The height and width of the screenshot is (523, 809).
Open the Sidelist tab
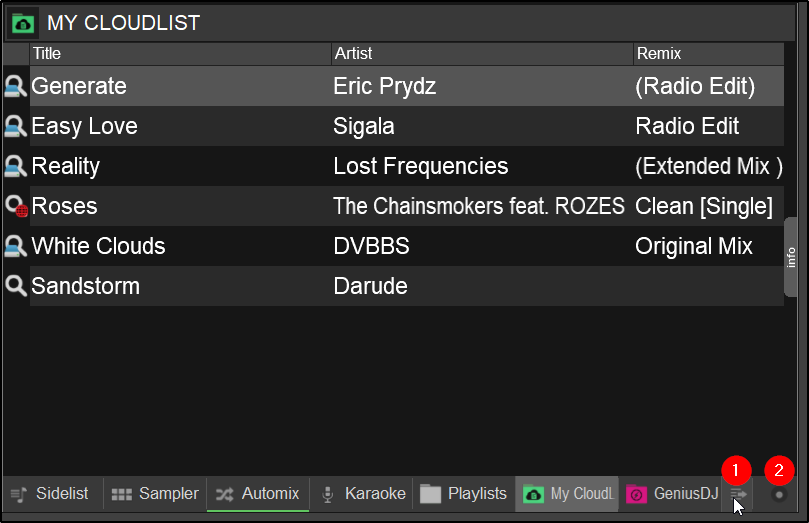(53, 494)
